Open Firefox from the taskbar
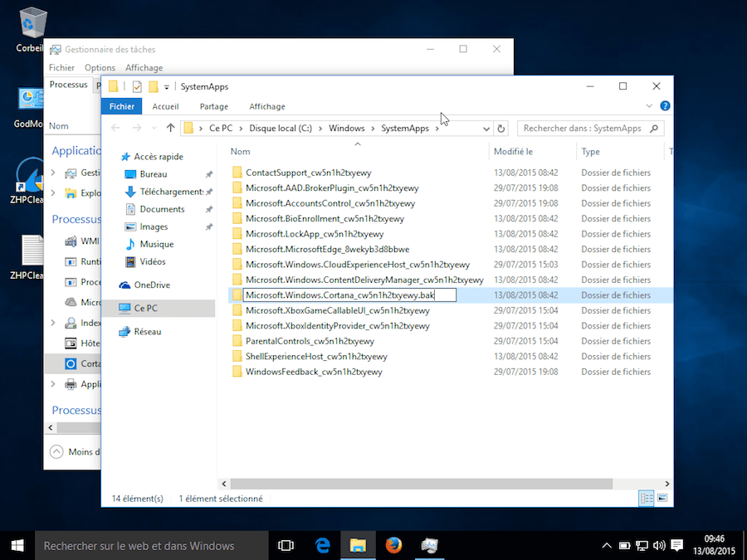This screenshot has width=747, height=560. tap(393, 545)
